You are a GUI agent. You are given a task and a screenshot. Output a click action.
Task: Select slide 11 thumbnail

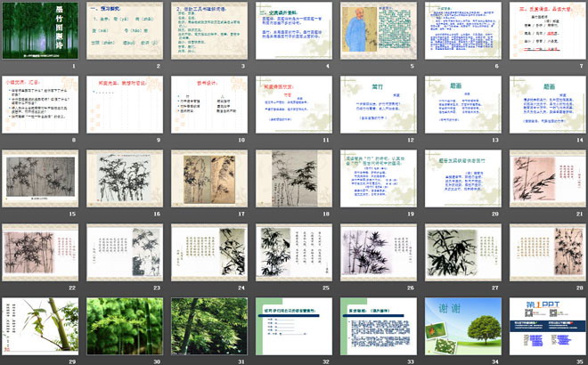click(x=294, y=104)
